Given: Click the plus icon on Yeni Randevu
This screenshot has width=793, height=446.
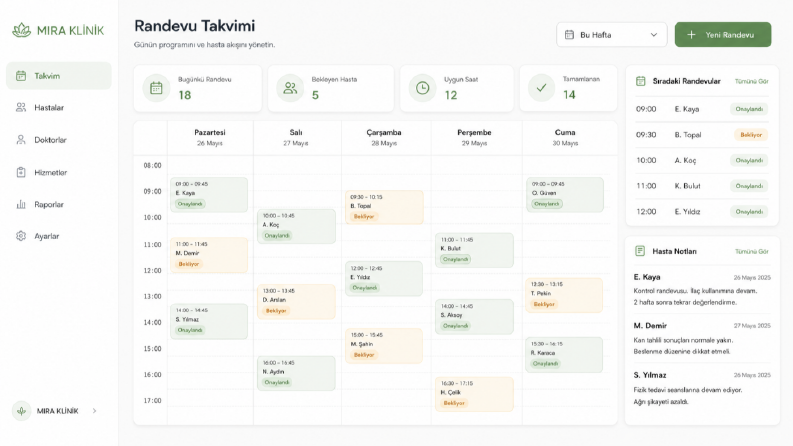Looking at the screenshot, I should pos(691,34).
